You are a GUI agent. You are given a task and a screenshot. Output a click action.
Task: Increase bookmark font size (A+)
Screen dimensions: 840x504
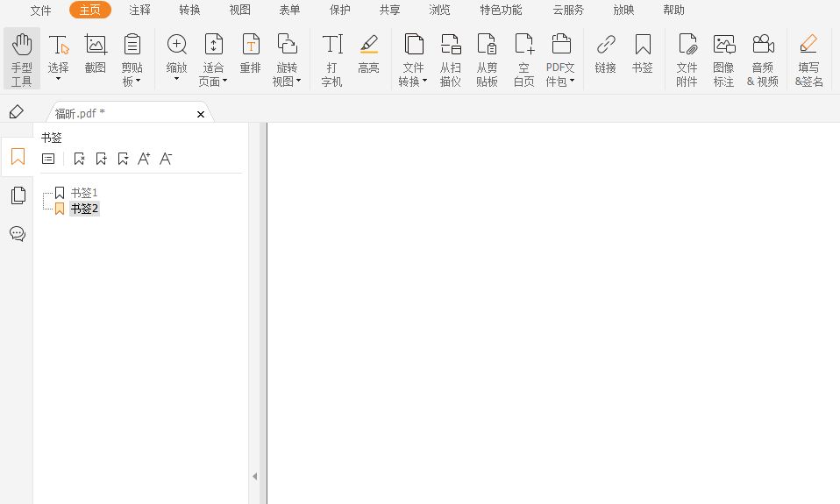(x=144, y=159)
